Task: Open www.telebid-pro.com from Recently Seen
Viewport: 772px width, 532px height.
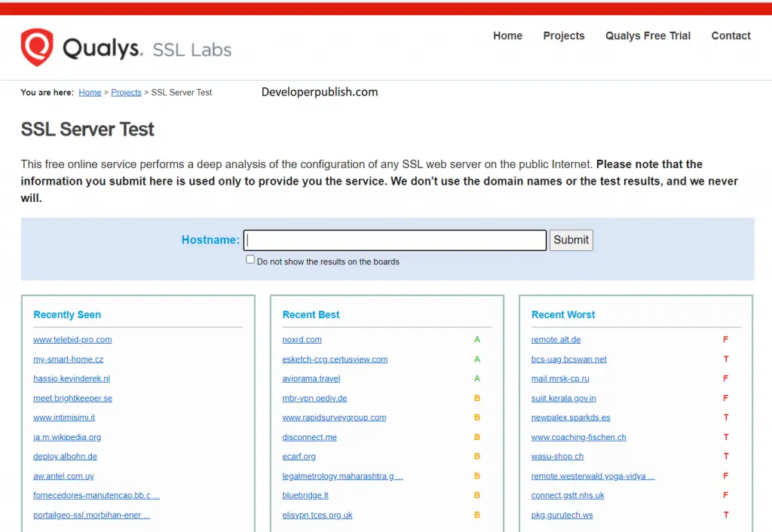Action: [72, 340]
